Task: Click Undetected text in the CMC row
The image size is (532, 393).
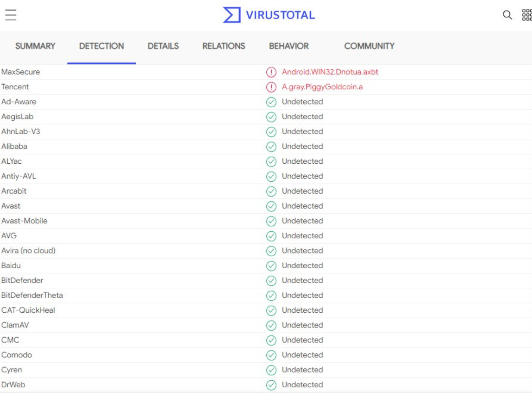Action: (303, 340)
